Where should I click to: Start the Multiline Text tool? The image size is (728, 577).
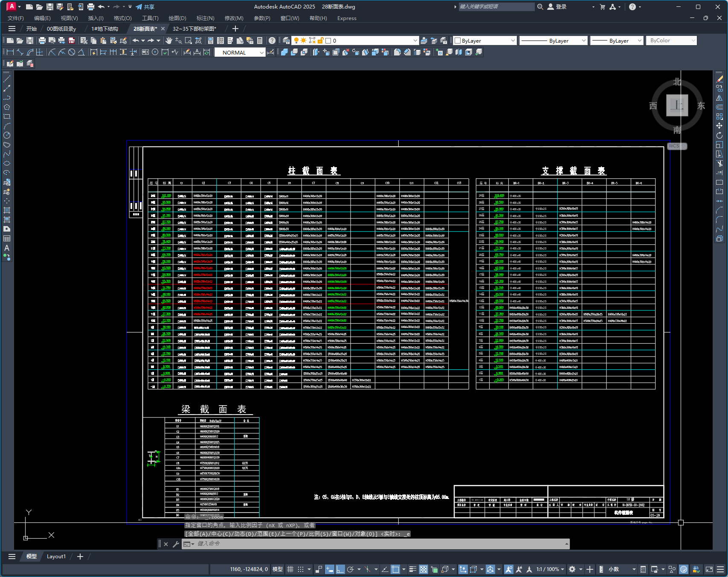pyautogui.click(x=7, y=248)
